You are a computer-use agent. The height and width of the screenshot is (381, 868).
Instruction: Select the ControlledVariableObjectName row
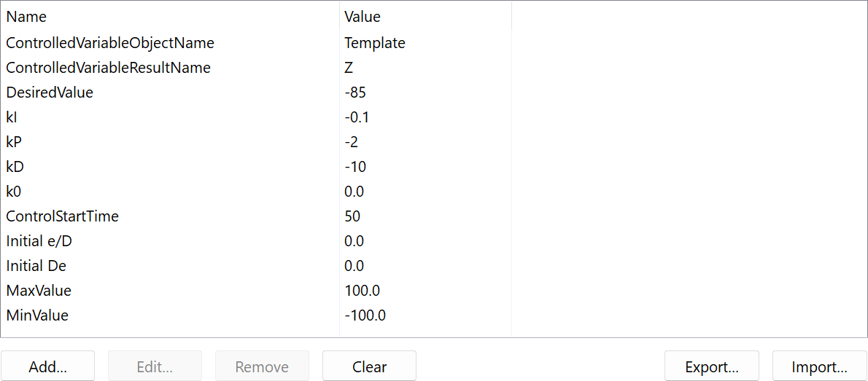(110, 43)
